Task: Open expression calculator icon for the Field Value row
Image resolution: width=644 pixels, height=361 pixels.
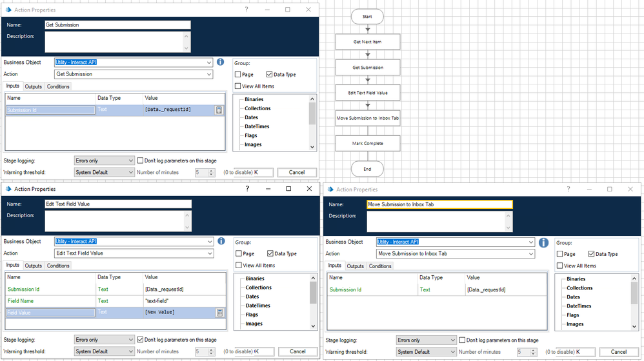Action: click(219, 313)
